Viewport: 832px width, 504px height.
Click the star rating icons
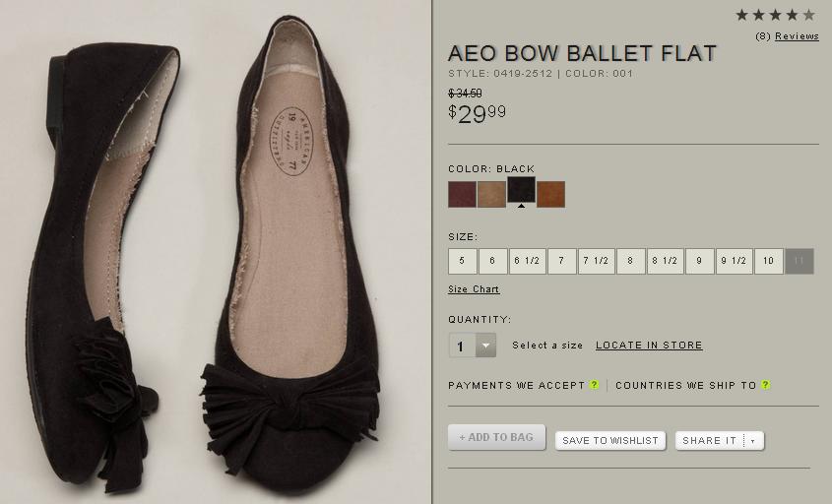[775, 15]
